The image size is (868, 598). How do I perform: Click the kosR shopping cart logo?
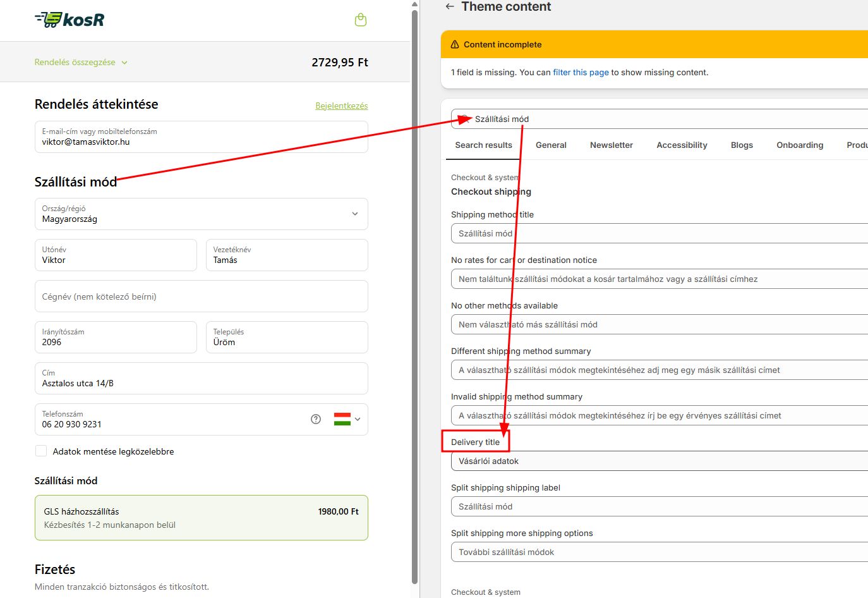[69, 20]
